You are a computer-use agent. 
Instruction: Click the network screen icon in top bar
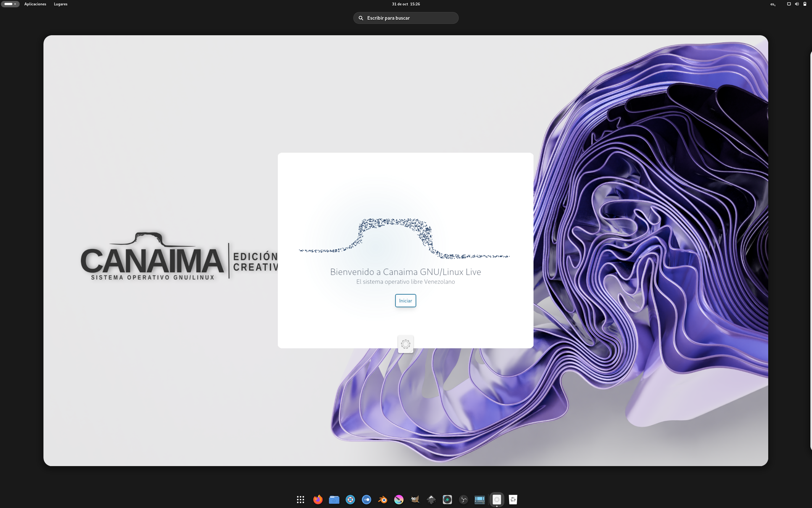pyautogui.click(x=789, y=4)
